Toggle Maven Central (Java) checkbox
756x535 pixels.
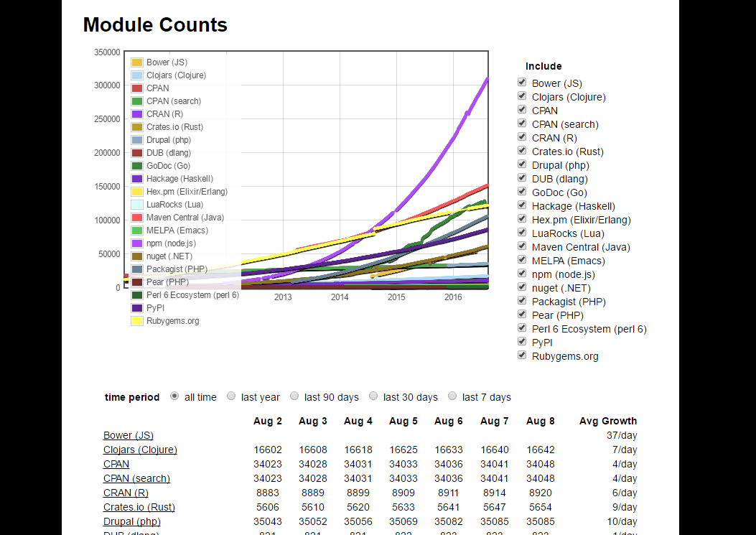click(x=522, y=246)
